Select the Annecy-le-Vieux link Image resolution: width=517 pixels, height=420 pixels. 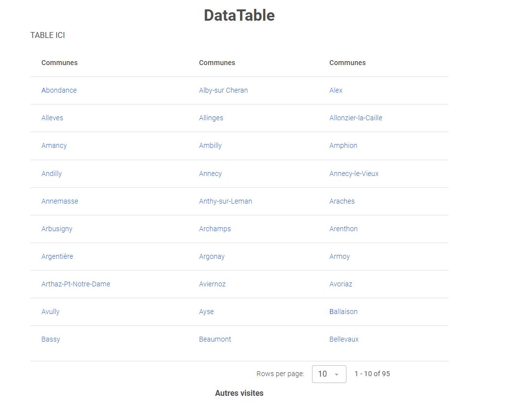354,174
